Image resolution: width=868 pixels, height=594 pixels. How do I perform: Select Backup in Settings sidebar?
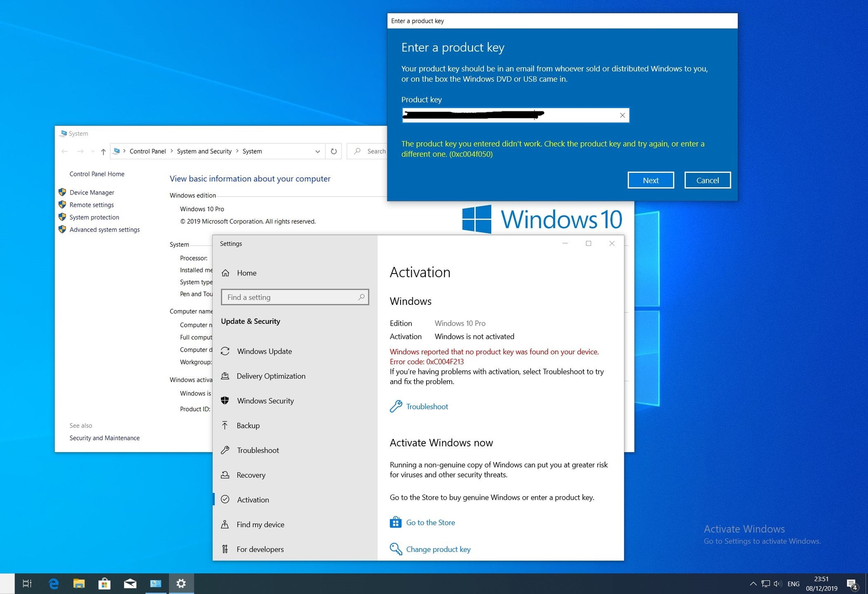point(248,426)
